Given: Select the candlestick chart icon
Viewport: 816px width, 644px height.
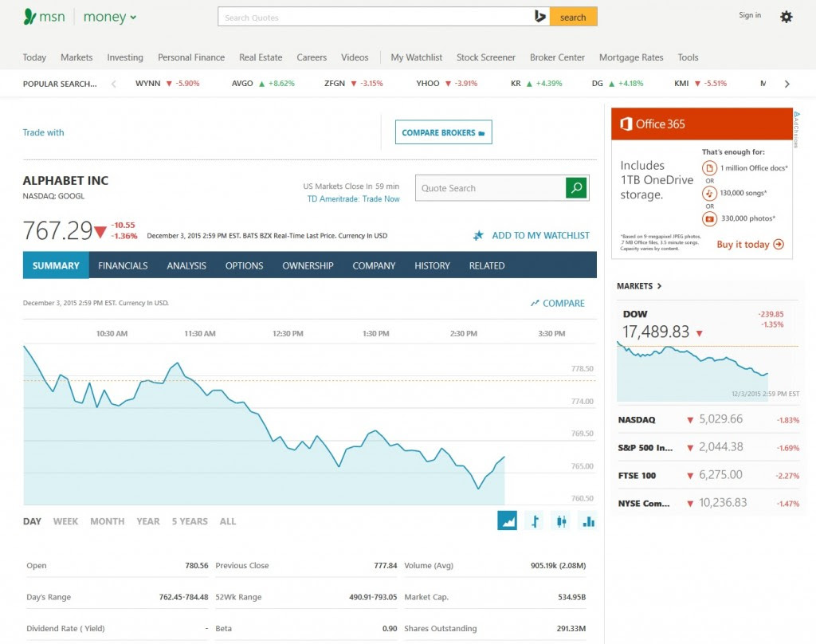Looking at the screenshot, I should pyautogui.click(x=561, y=520).
